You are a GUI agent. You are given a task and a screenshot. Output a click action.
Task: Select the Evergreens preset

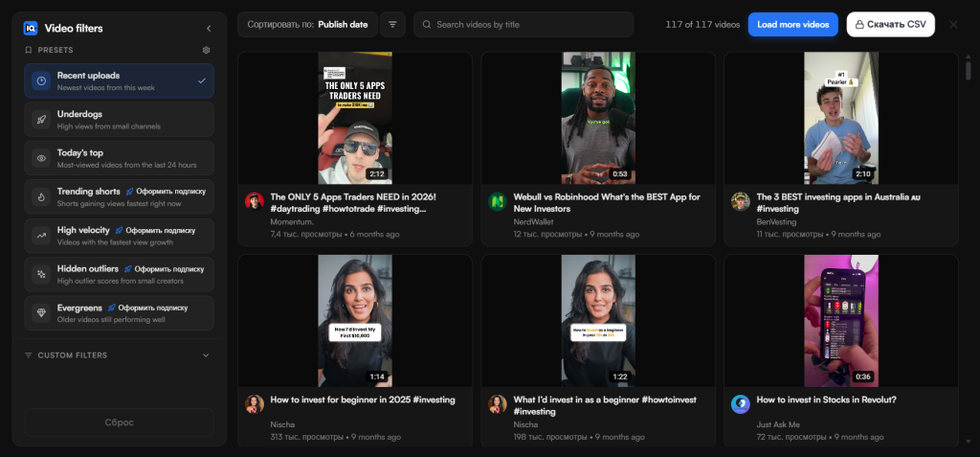pos(120,313)
